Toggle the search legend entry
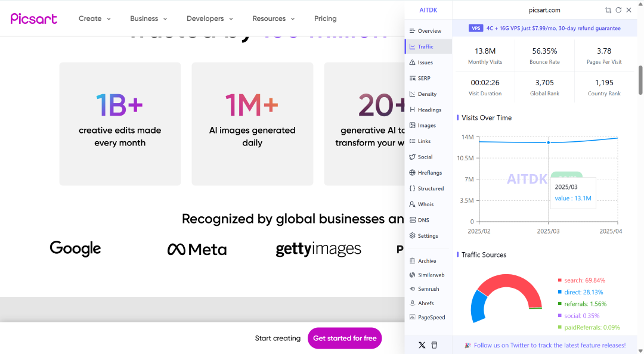 (581, 280)
